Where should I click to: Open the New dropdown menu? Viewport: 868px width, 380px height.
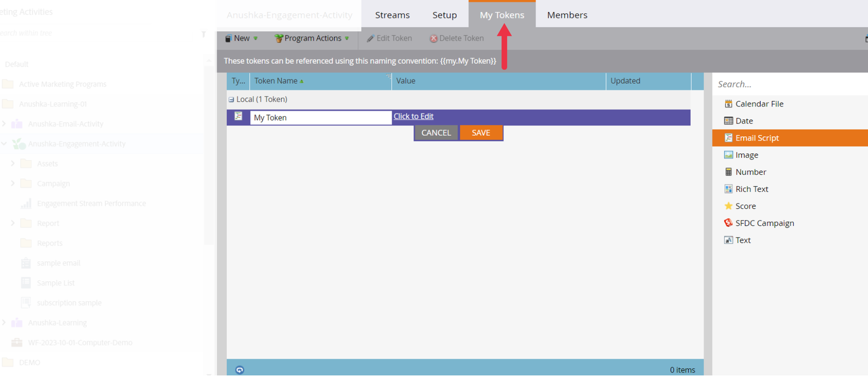click(241, 38)
